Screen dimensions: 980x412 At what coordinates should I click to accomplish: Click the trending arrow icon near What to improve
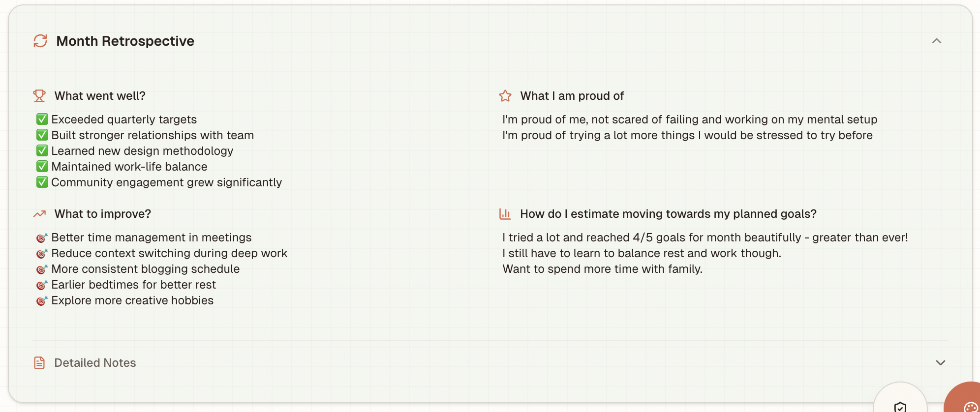[40, 214]
